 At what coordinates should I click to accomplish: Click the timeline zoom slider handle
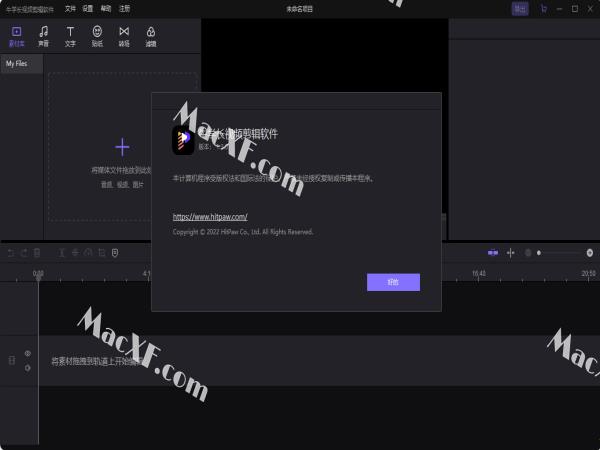point(539,253)
